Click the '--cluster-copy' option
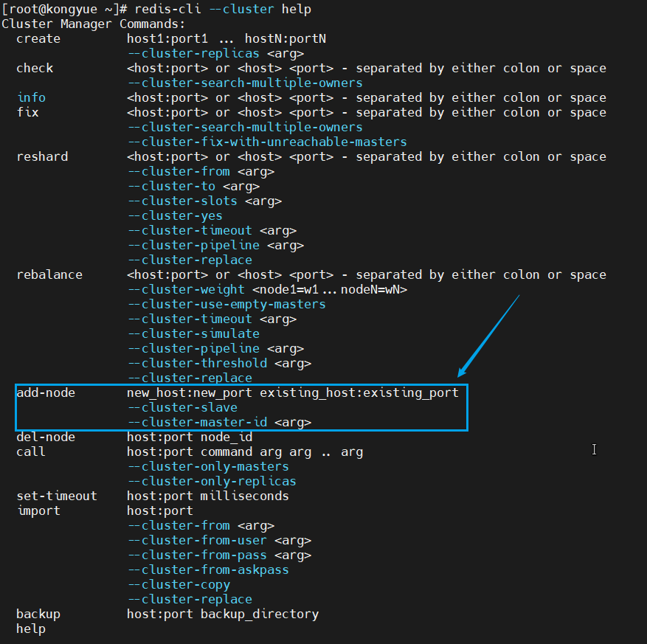The image size is (647, 644). coord(179,585)
